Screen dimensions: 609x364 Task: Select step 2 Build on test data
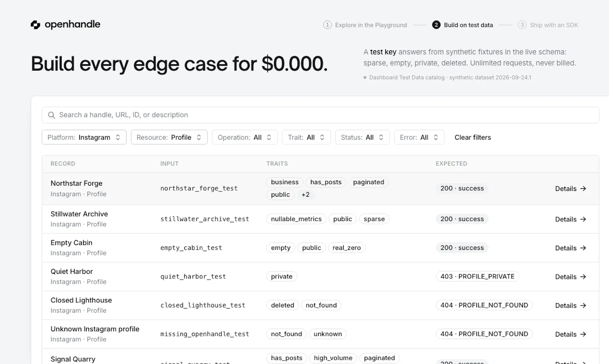click(462, 25)
